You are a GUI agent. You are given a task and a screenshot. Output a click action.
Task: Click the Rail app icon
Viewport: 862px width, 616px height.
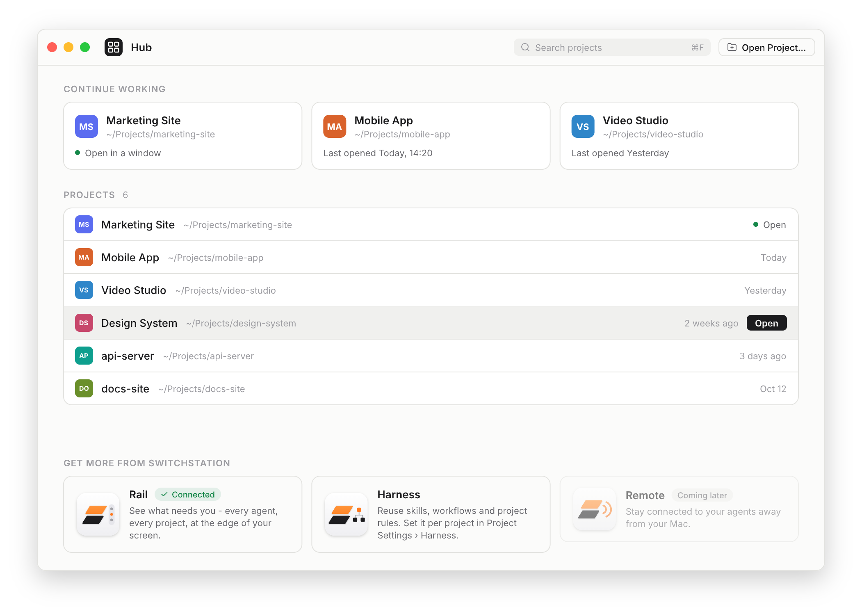pyautogui.click(x=98, y=514)
